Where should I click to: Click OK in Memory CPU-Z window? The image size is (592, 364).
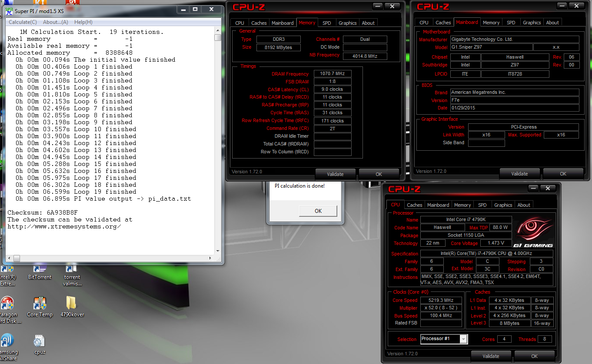(x=379, y=174)
